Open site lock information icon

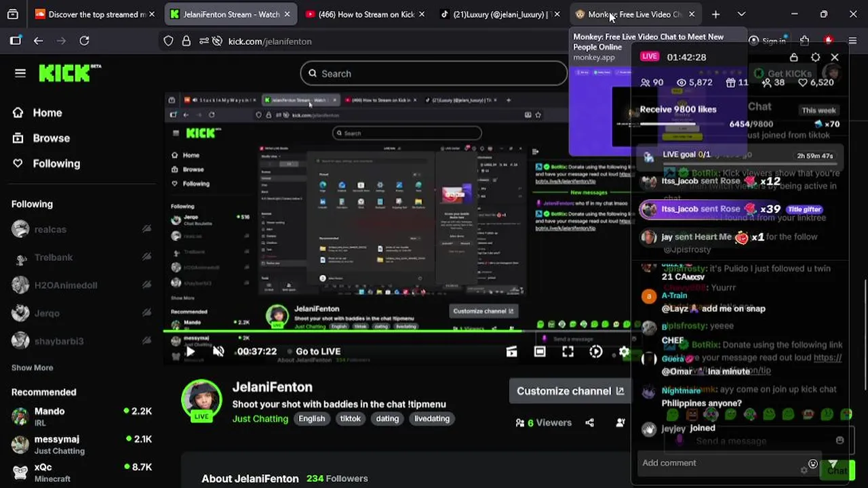click(186, 41)
